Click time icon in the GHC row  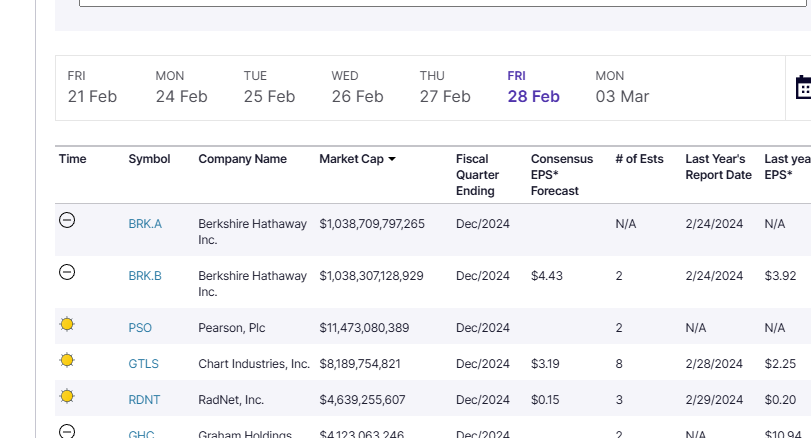[67, 431]
